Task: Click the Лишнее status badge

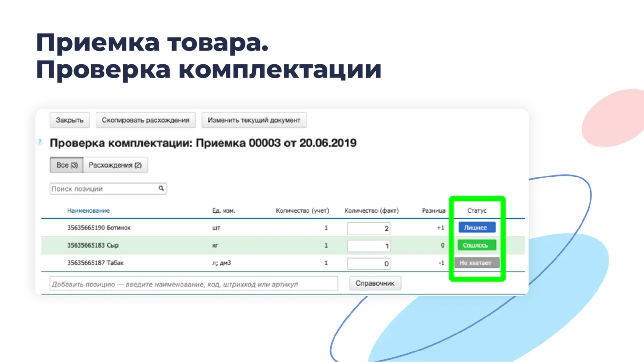Action: tap(477, 227)
